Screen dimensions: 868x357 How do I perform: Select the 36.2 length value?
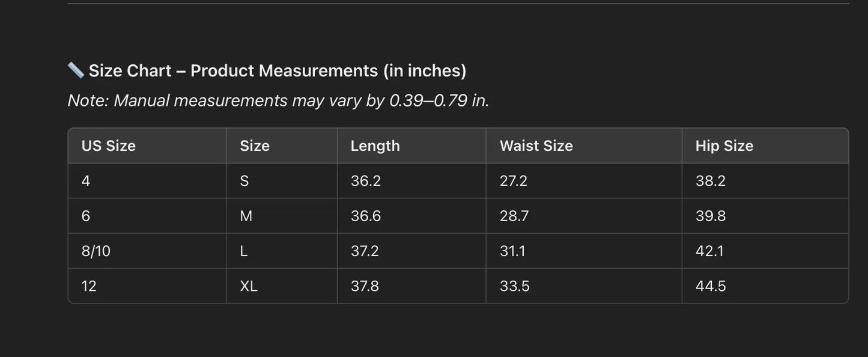(366, 181)
